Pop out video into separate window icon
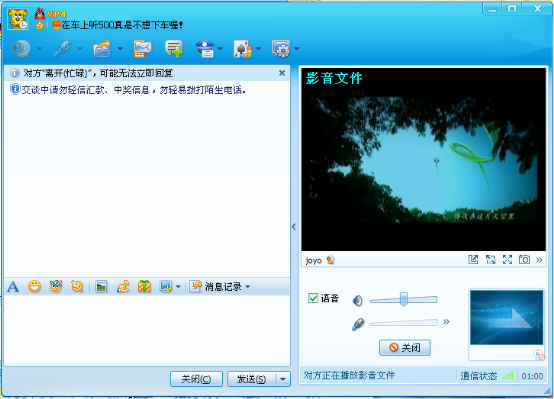The image size is (554, 399). click(473, 260)
